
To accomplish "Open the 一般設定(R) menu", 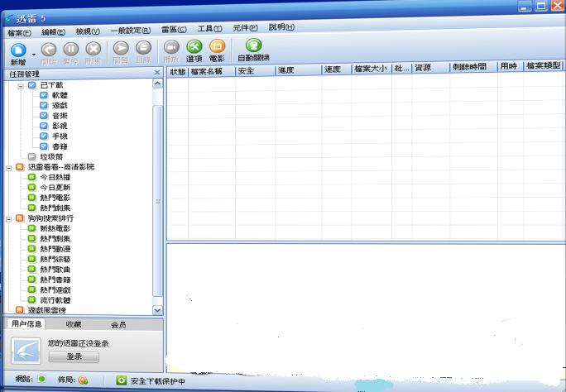I will tap(130, 31).
